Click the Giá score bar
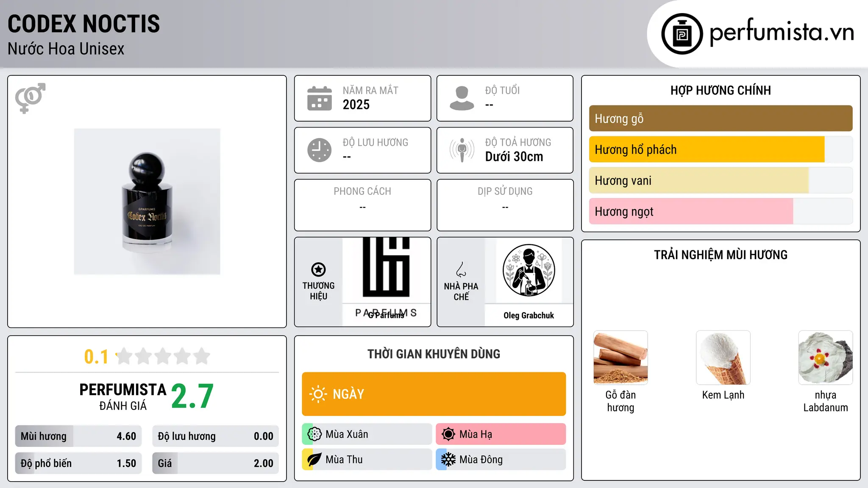The image size is (868, 488). 215,463
